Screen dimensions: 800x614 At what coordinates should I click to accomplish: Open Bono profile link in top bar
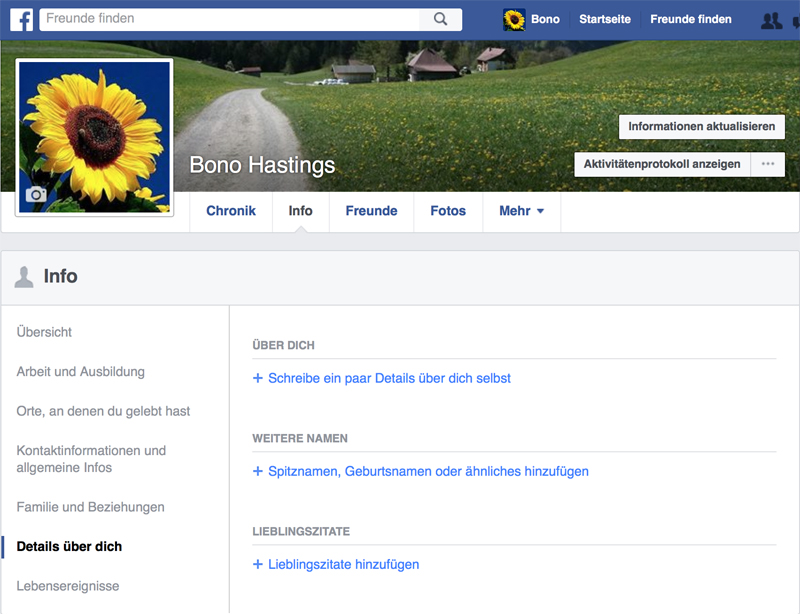tap(545, 19)
